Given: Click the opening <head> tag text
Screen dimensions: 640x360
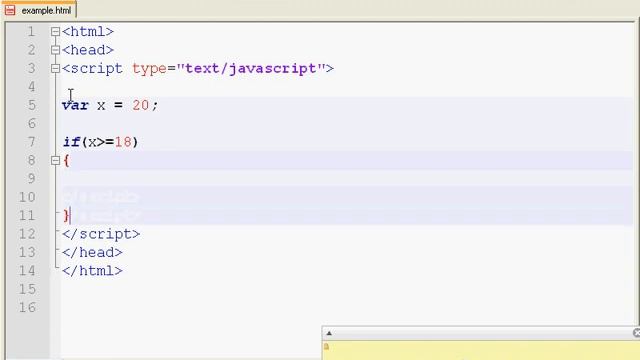Looking at the screenshot, I should [88, 50].
